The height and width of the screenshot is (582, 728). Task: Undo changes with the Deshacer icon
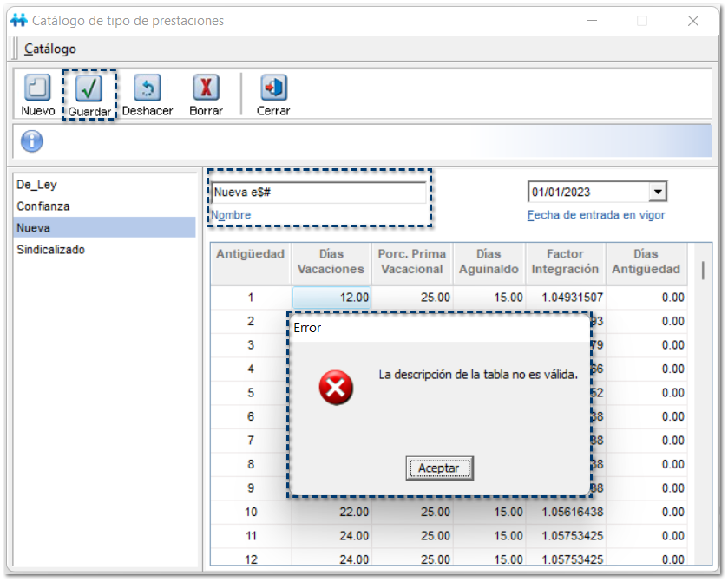147,88
